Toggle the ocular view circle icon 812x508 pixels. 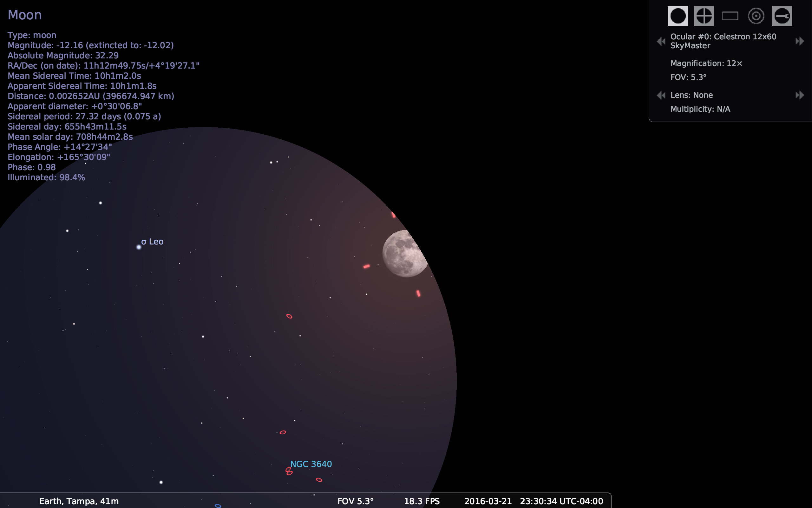678,16
